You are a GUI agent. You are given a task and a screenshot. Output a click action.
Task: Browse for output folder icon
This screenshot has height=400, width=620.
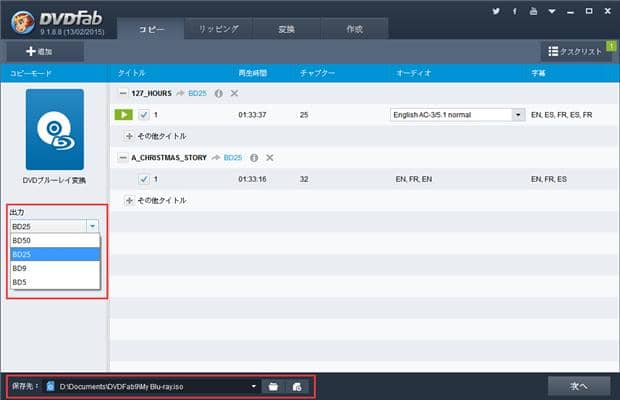273,387
